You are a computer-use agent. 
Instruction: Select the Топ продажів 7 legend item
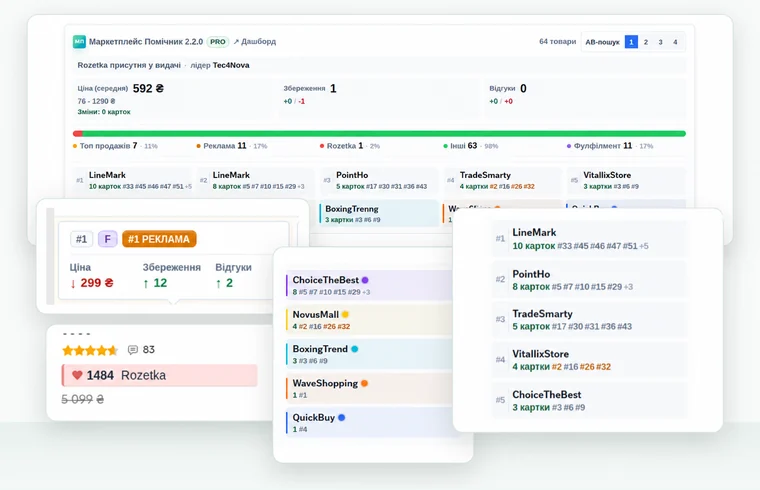click(115, 146)
